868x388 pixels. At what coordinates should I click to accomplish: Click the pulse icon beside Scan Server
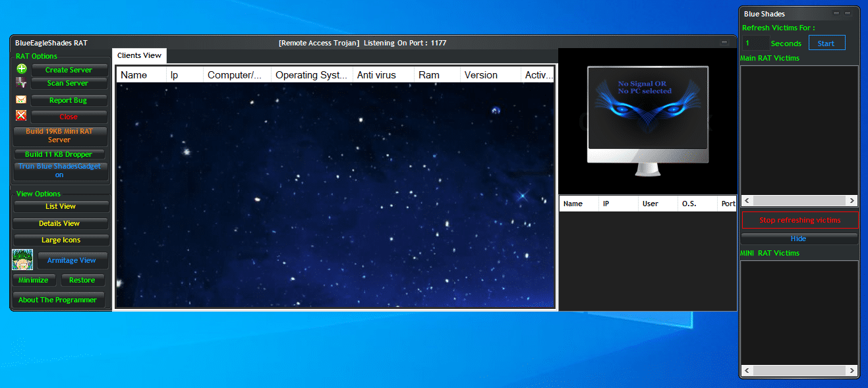(22, 83)
